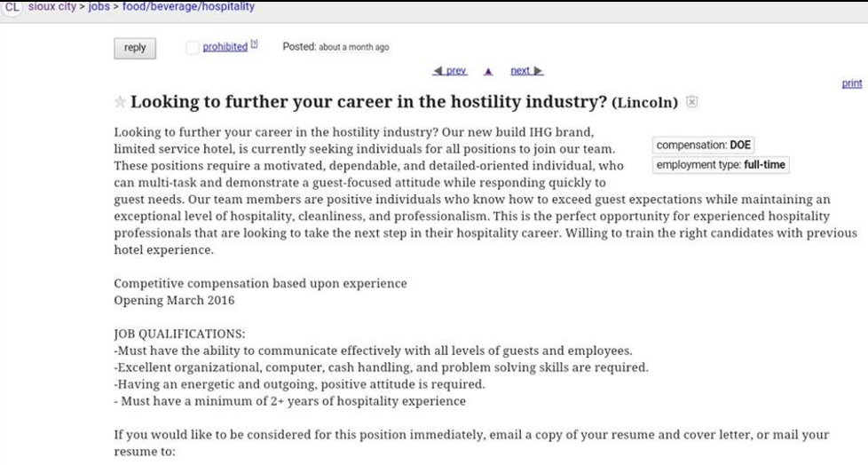Click the employment type: full-time tag
The width and height of the screenshot is (868, 465).
(x=721, y=165)
